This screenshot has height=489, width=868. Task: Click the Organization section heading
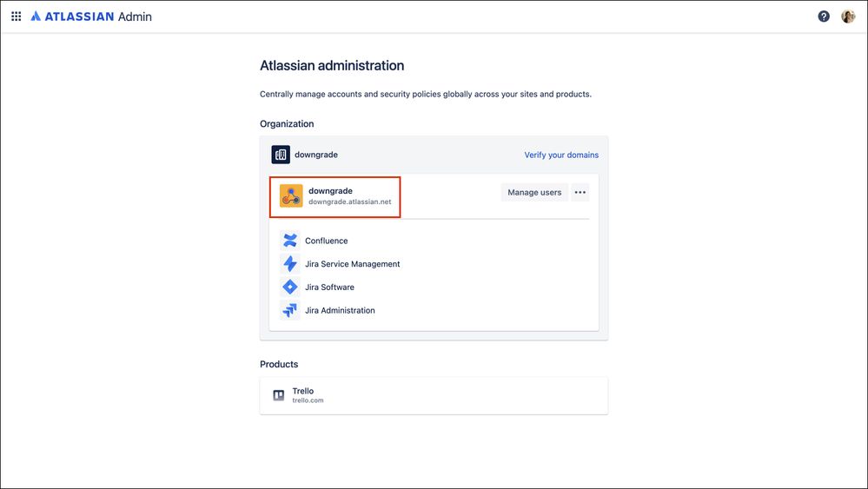287,124
